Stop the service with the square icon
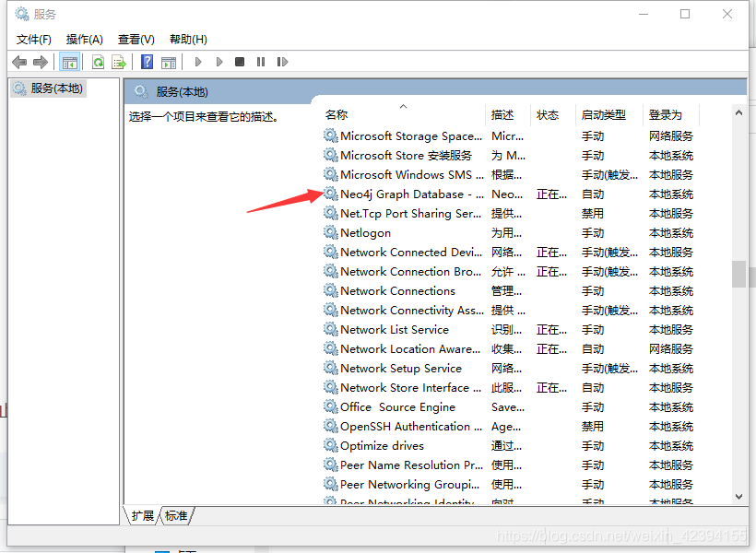The width and height of the screenshot is (756, 553). tap(240, 62)
